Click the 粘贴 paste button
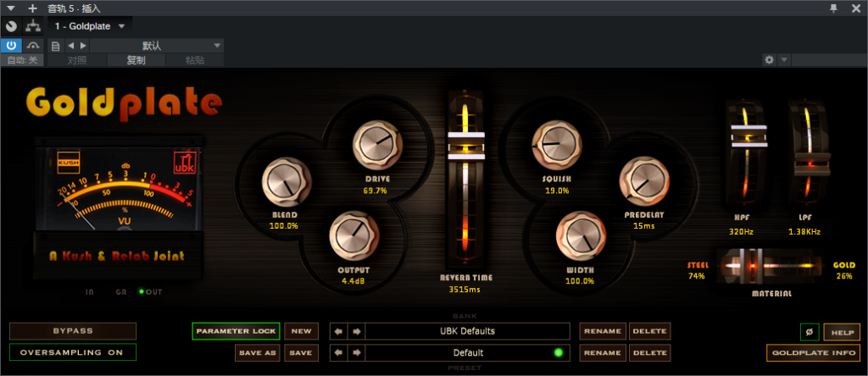Image resolution: width=868 pixels, height=376 pixels. [195, 60]
